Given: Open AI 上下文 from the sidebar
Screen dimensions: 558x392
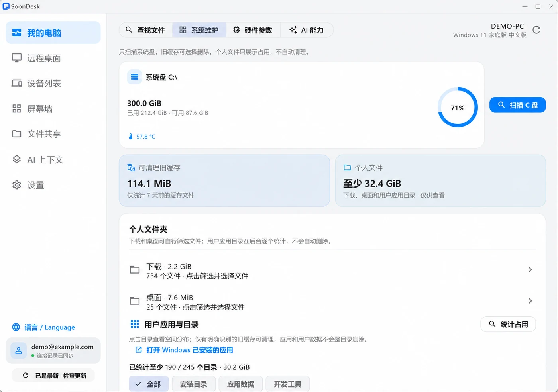Looking at the screenshot, I should [x=53, y=160].
